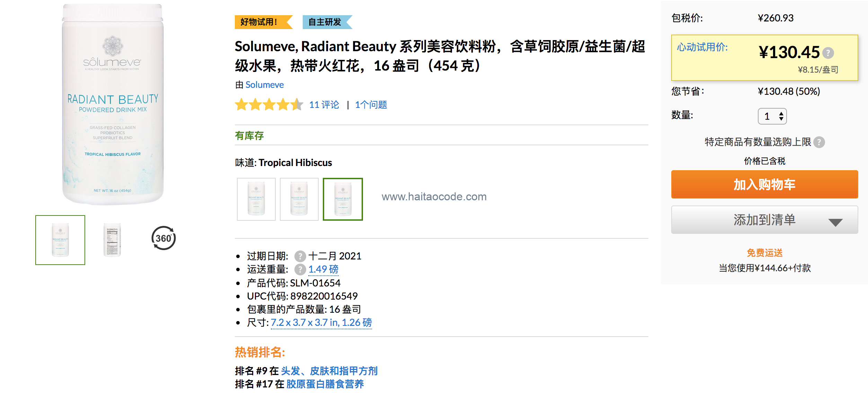Click the 好物试用 yellow badge
Image resolution: width=868 pixels, height=393 pixels.
point(264,22)
